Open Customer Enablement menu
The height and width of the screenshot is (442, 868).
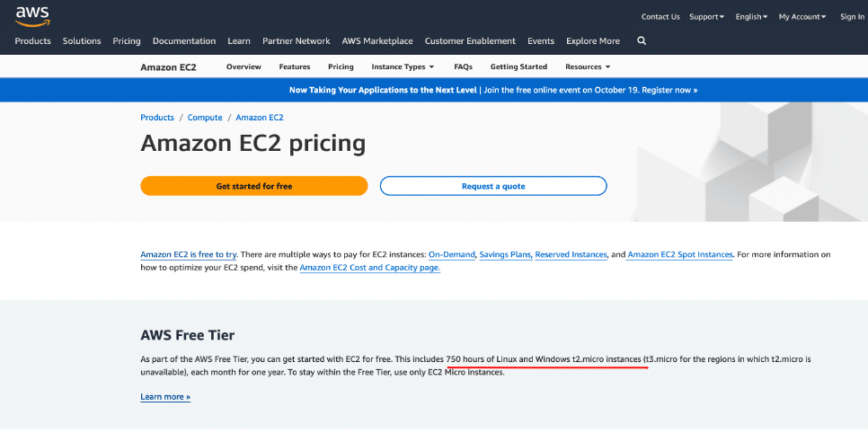click(470, 41)
